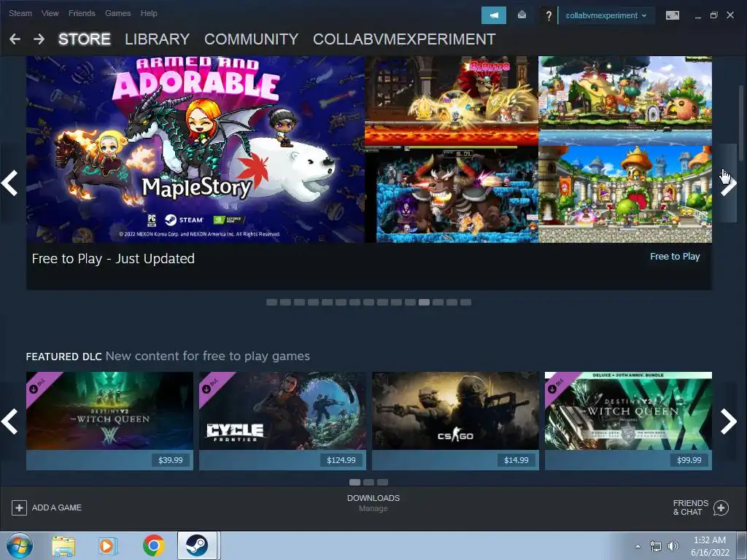747x560 pixels.
Task: Show hidden system tray icons
Action: [638, 546]
